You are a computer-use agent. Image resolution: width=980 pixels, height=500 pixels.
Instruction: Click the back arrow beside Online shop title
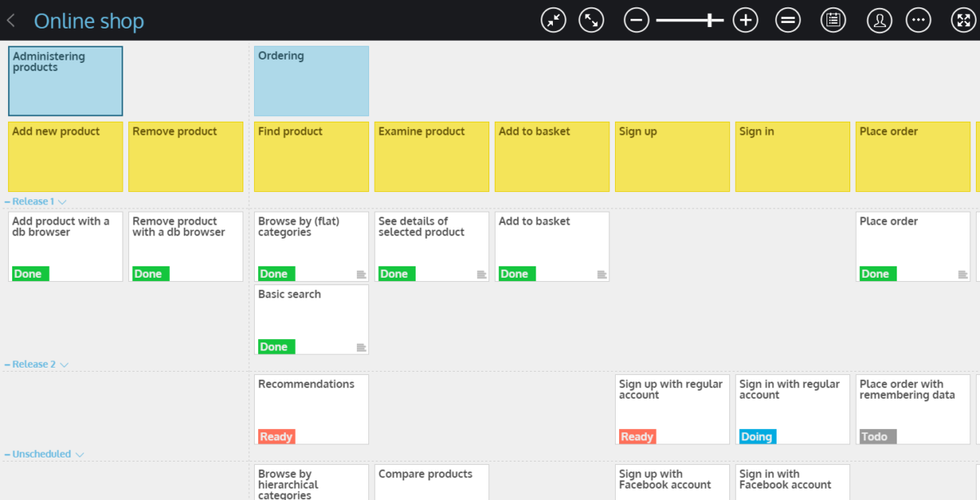click(10, 20)
